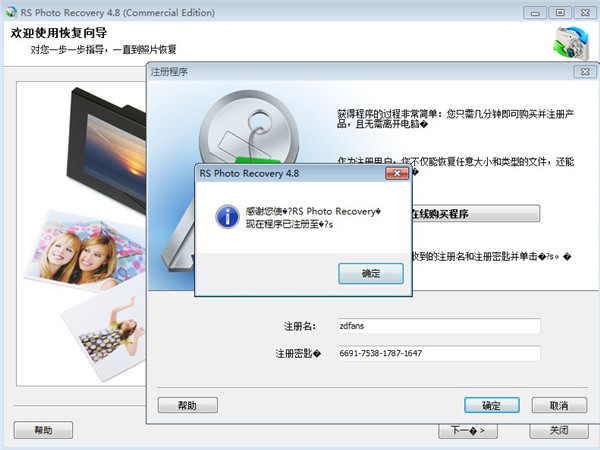
Task: Click the 注册名 input field containing zdfans
Action: point(439,326)
